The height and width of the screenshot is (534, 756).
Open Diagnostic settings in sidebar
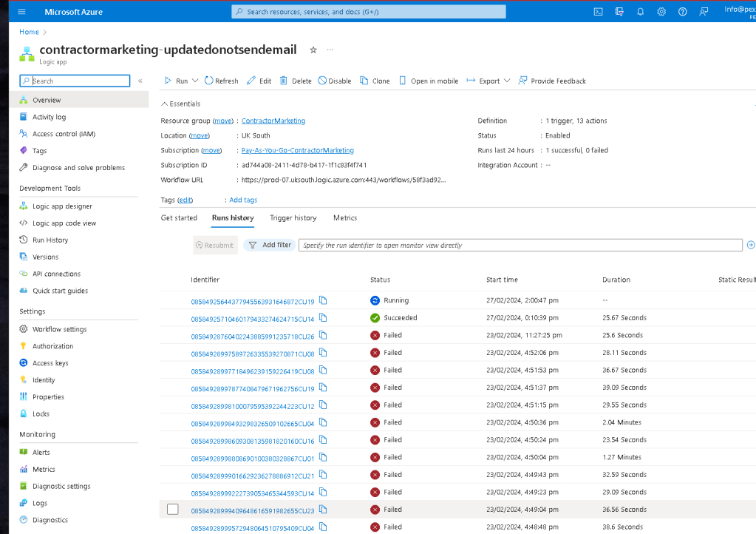pos(61,486)
